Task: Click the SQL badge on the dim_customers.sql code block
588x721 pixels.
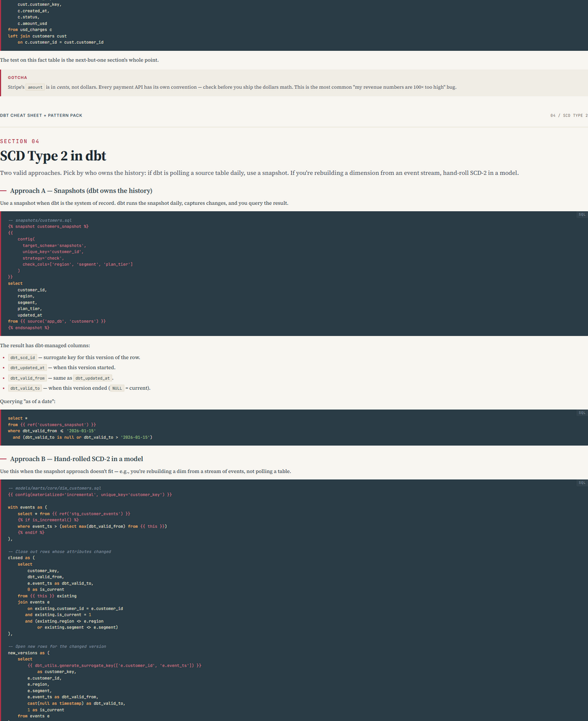Action: pos(582,483)
